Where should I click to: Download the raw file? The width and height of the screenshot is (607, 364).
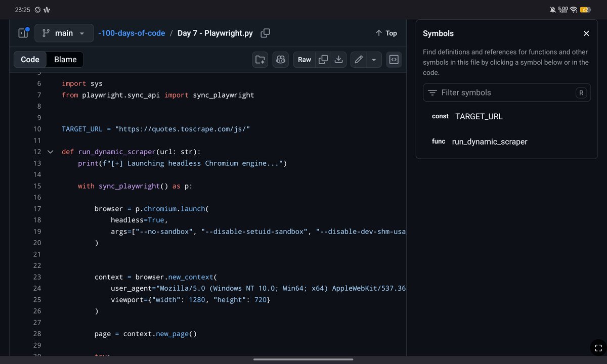[x=339, y=59]
